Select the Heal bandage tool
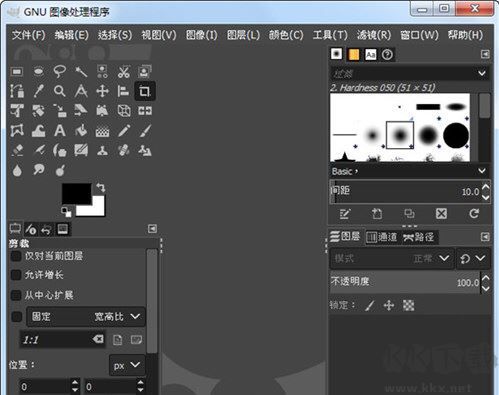This screenshot has width=499, height=395. click(x=123, y=150)
